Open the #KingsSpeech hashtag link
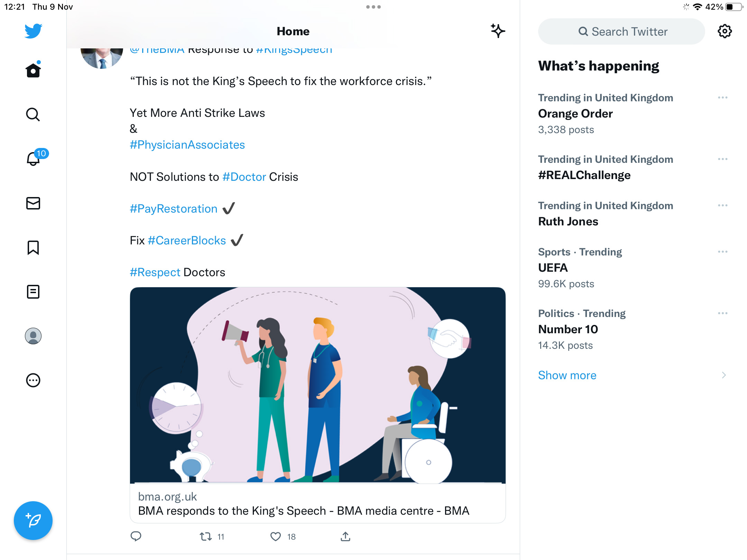This screenshot has height=560, width=747. point(294,50)
